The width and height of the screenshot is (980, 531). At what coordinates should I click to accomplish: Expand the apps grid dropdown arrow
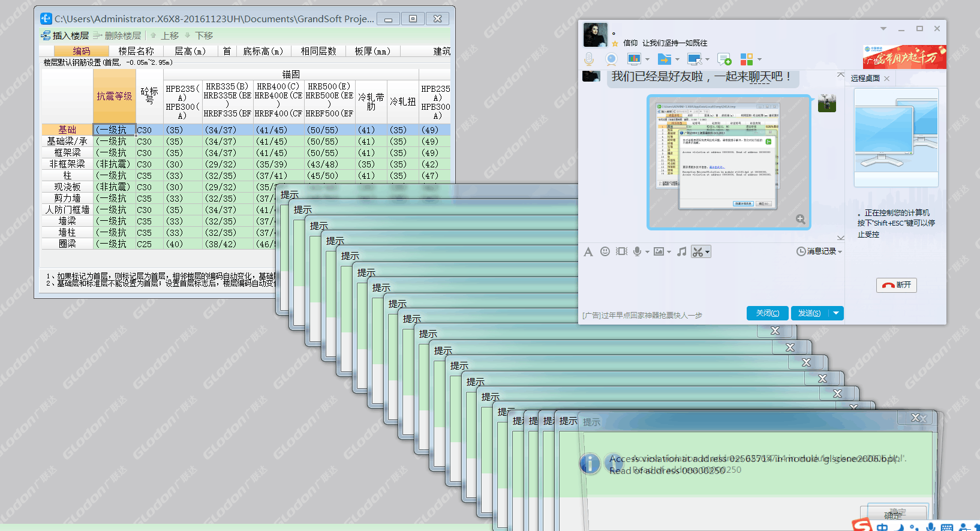click(759, 59)
